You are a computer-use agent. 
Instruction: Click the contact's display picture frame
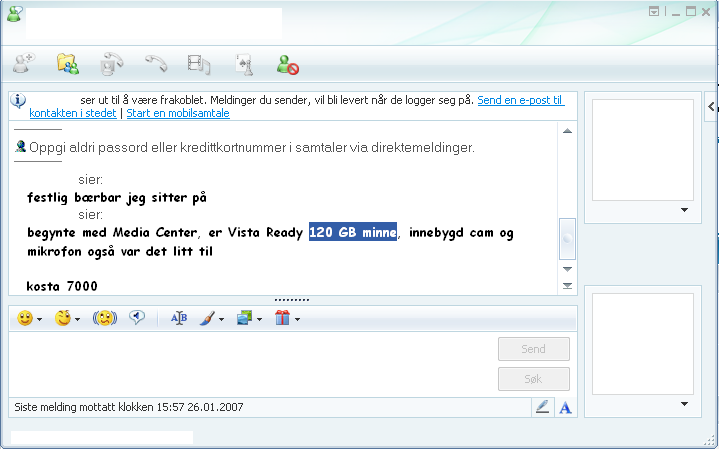click(642, 150)
